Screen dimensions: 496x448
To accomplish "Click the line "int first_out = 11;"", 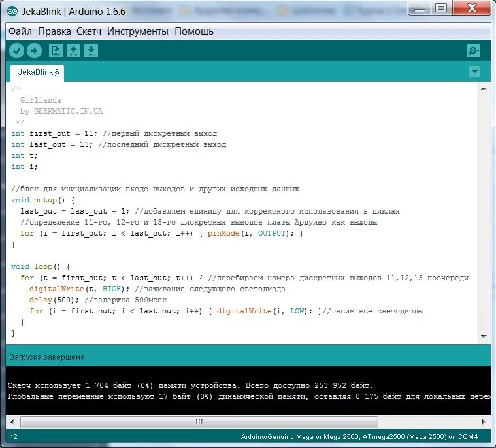I will pyautogui.click(x=54, y=133).
